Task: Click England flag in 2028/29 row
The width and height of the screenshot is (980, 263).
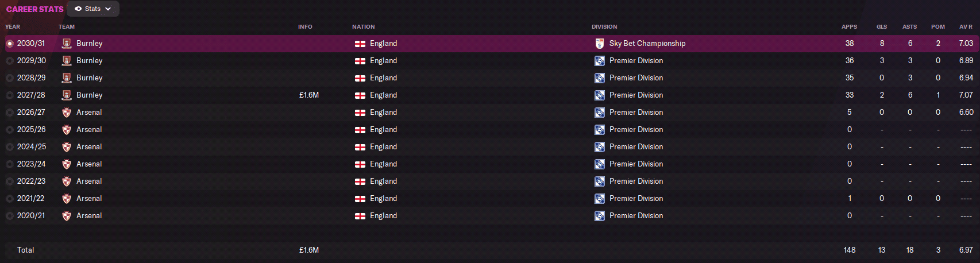Action: (360, 78)
